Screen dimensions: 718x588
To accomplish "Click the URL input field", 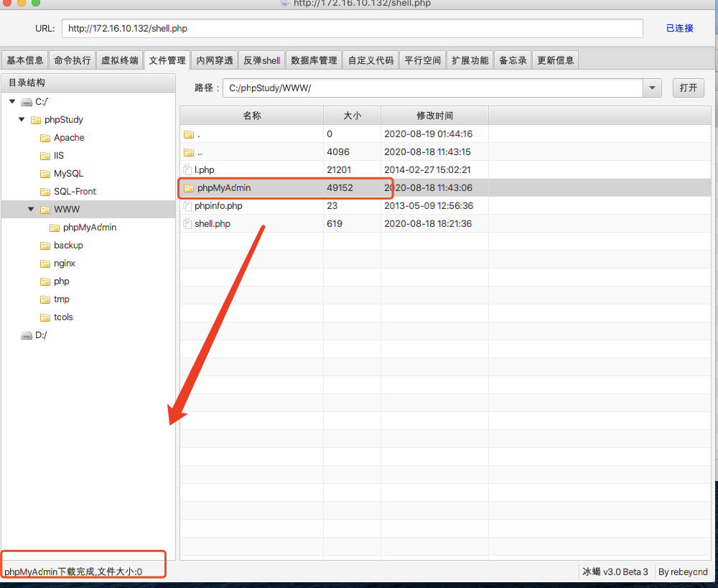I will 352,29.
